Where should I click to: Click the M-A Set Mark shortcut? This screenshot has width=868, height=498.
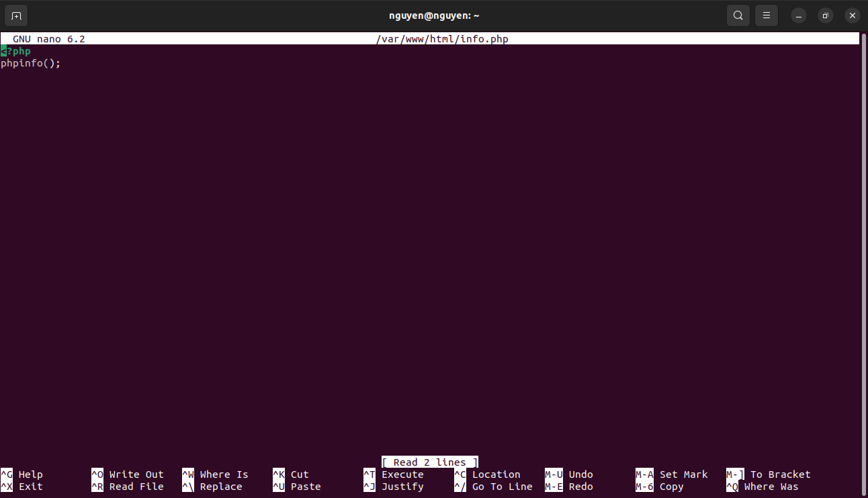click(x=672, y=474)
